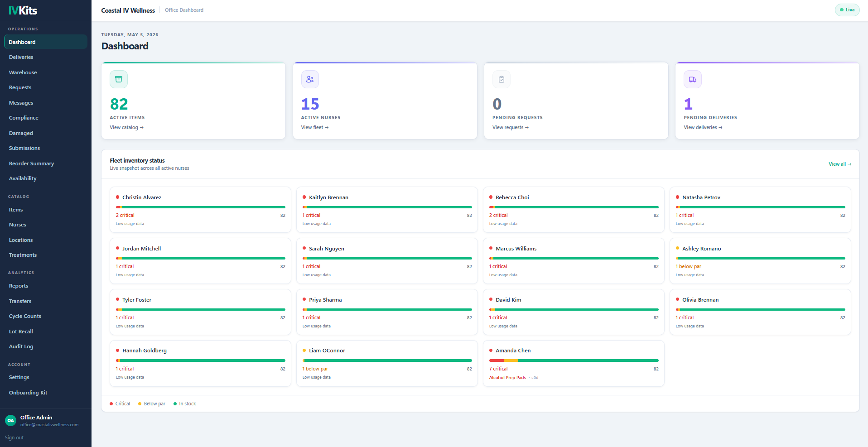868x447 pixels.
Task: Click Alcohol Prep Pads alert text
Action: pos(507,378)
